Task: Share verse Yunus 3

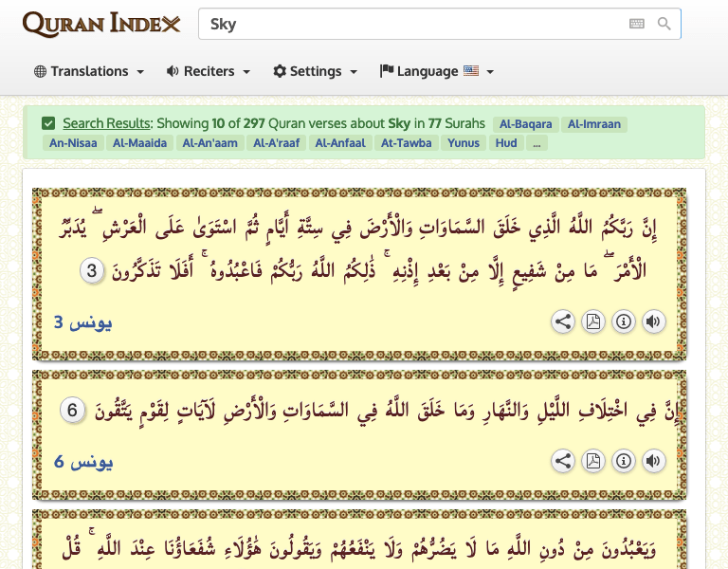Action: [x=563, y=321]
